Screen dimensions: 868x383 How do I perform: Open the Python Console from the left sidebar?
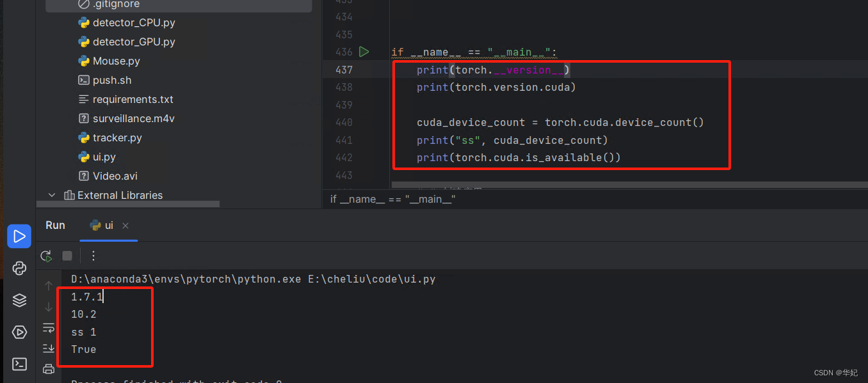click(19, 268)
